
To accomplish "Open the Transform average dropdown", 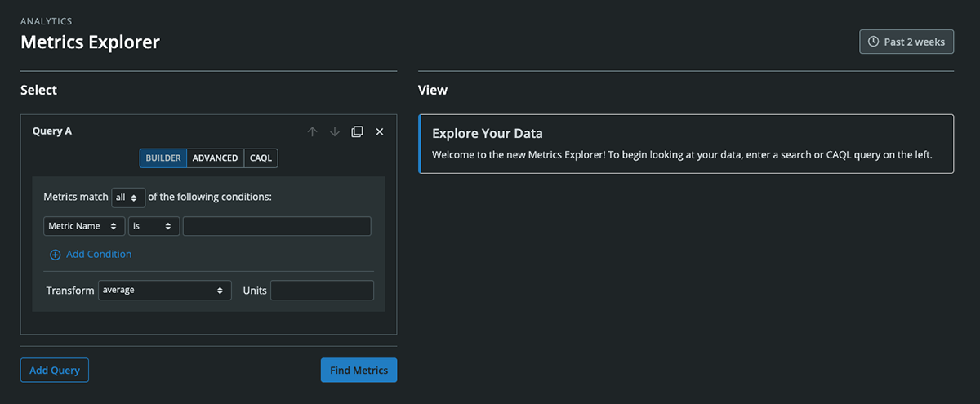I will (x=164, y=291).
